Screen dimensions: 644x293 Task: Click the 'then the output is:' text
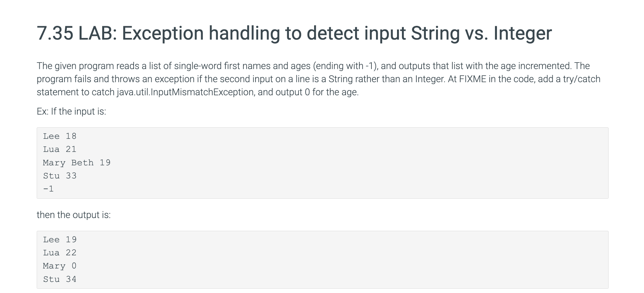[74, 215]
